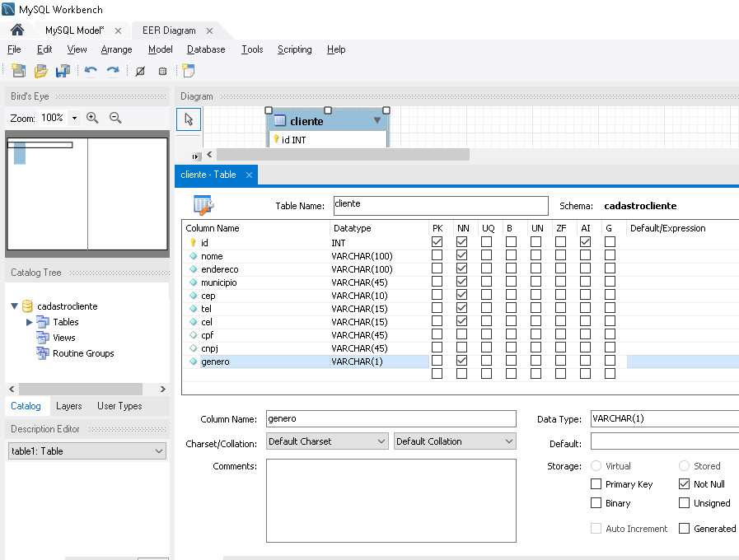Click the Routine Groups icon
739x560 pixels.
[x=42, y=352]
